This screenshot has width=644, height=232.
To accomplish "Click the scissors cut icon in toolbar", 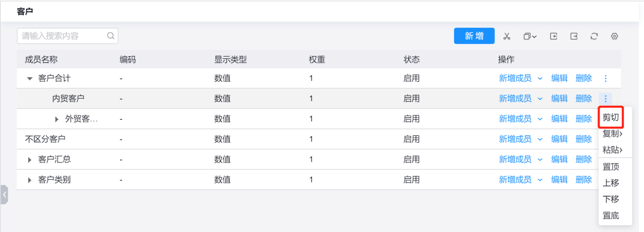I will pos(507,36).
